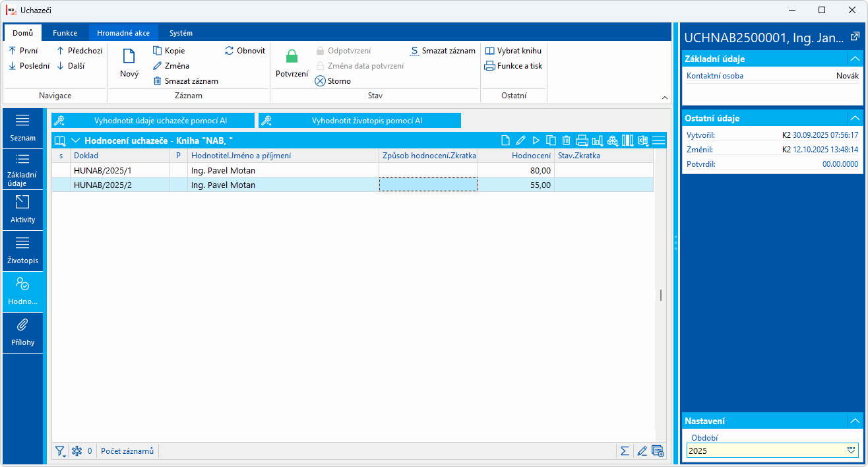
Task: Click Počet záznamů
Action: (x=127, y=451)
